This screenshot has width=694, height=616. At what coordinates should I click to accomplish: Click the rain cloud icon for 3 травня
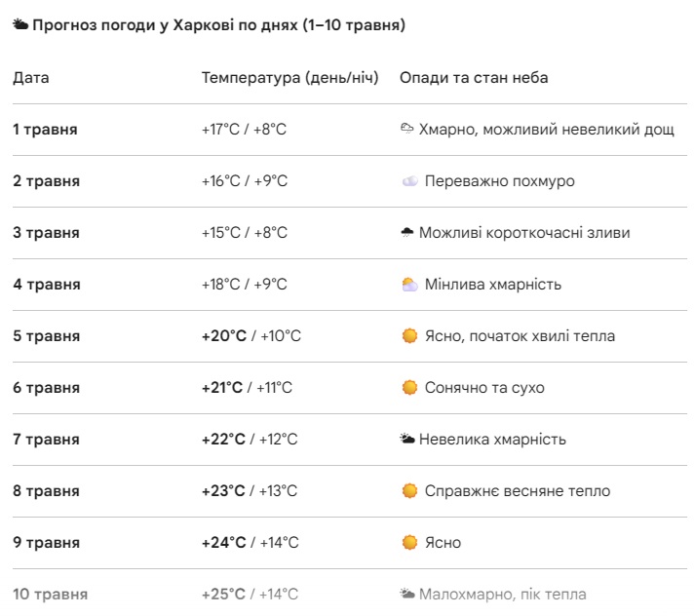(x=407, y=233)
